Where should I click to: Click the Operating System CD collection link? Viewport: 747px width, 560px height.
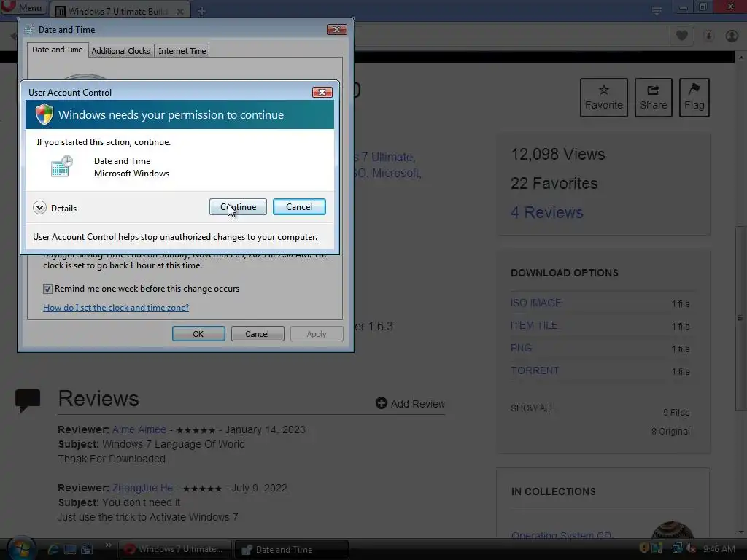coord(562,534)
